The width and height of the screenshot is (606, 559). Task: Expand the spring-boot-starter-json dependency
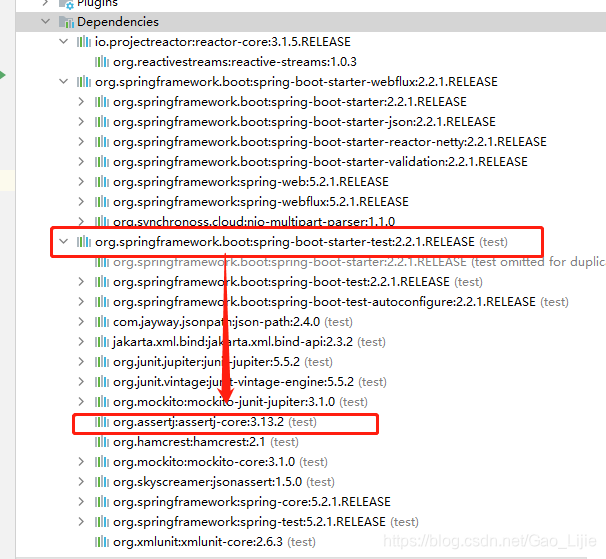81,122
